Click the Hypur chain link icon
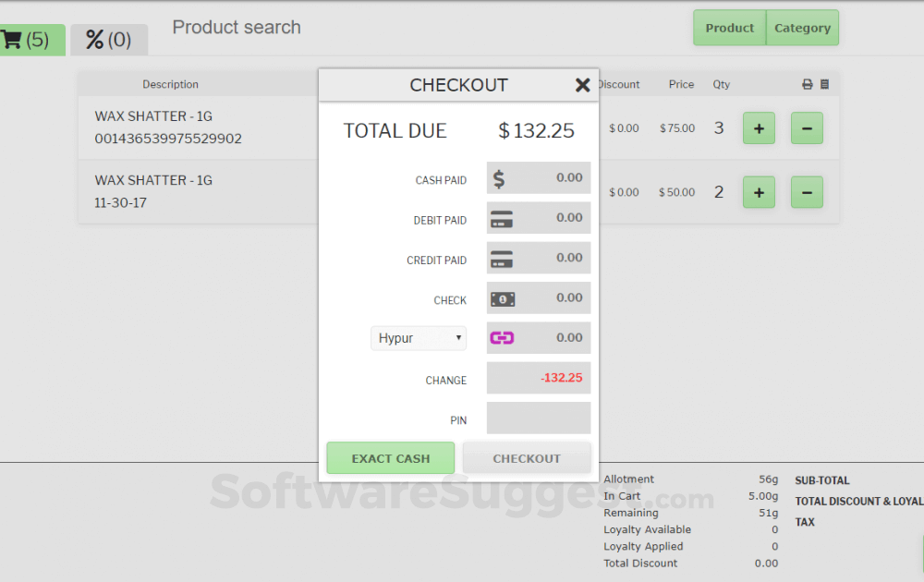The image size is (924, 582). [x=503, y=338]
